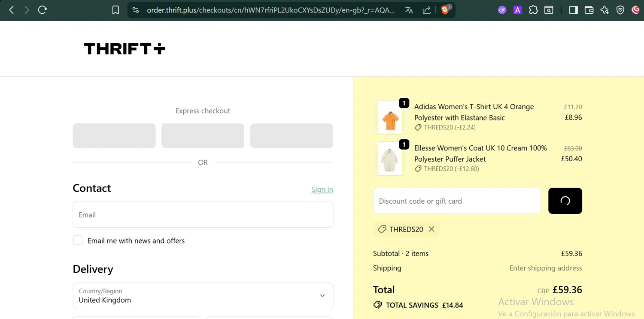
Task: Go forward using the browser arrow
Action: click(x=27, y=10)
